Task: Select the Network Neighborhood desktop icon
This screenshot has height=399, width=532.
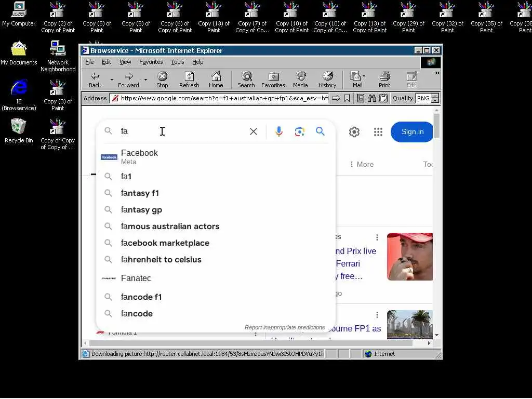Action: coord(58,56)
